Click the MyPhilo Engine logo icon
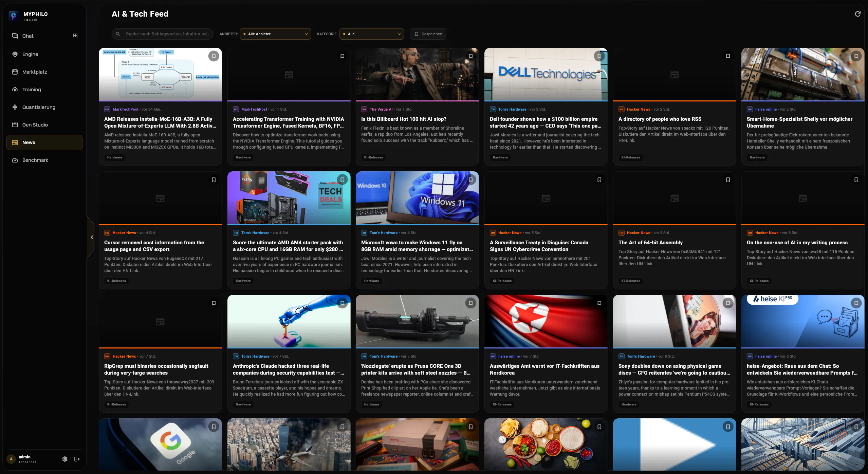The height and width of the screenshot is (474, 868). [x=14, y=16]
